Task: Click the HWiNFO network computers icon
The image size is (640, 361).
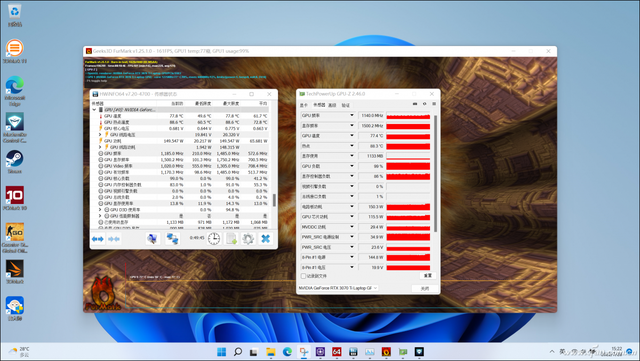Action: pyautogui.click(x=172, y=239)
